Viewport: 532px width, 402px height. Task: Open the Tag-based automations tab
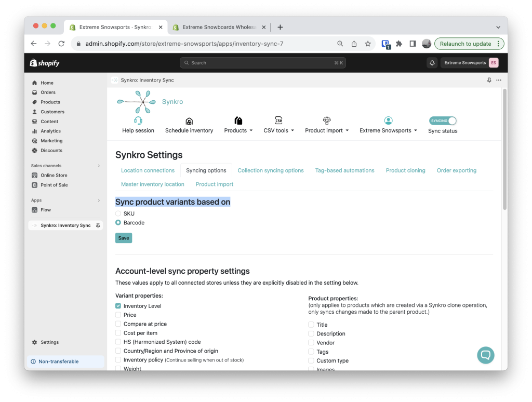[x=345, y=170]
